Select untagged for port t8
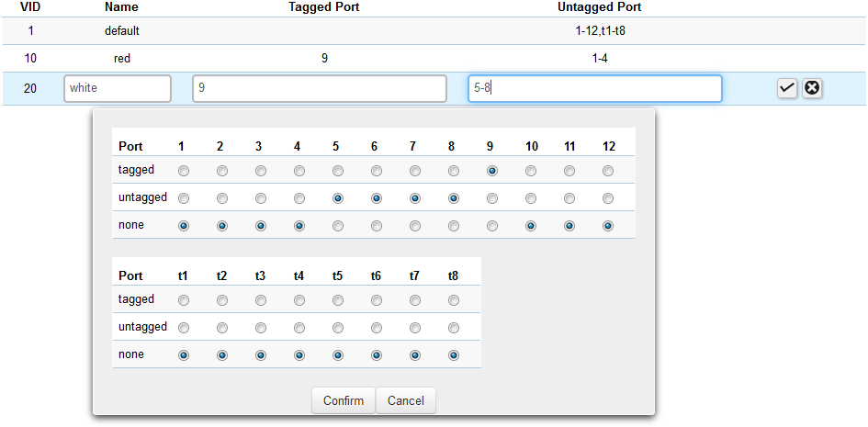This screenshot has width=868, height=427. click(x=454, y=328)
